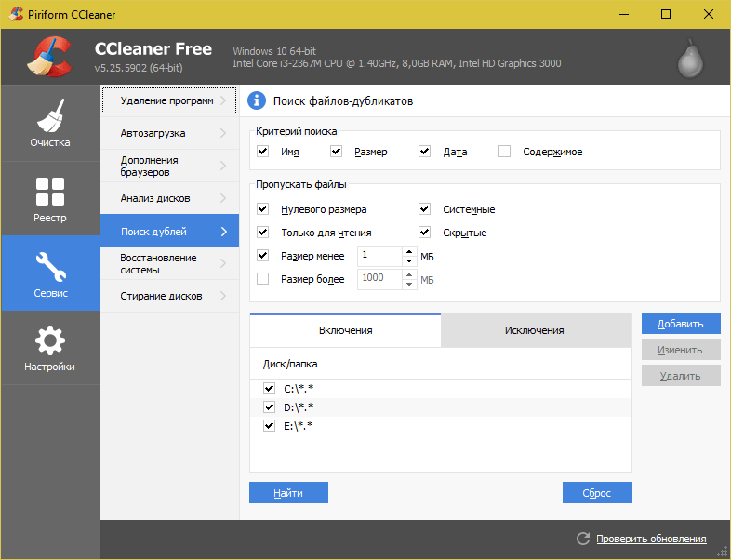Open Анализ дисков tool
The width and height of the screenshot is (731, 560).
tap(169, 198)
